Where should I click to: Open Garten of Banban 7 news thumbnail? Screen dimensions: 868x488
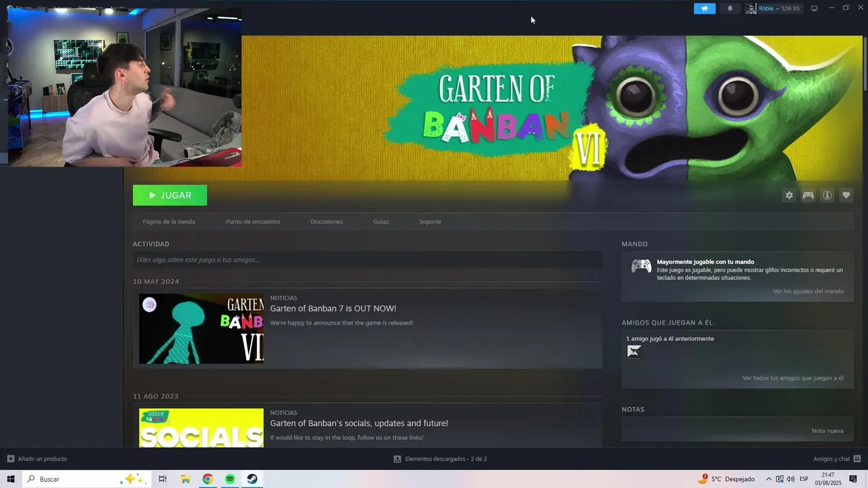(201, 329)
